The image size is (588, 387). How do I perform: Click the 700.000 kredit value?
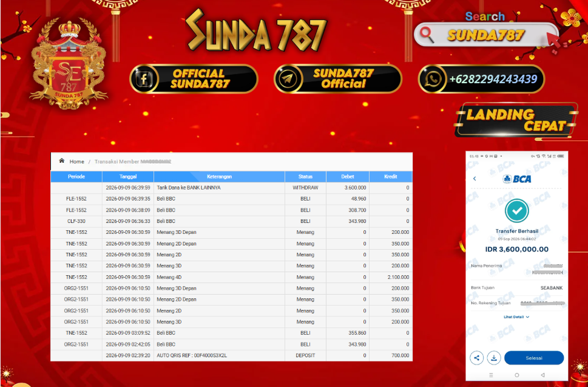tap(400, 355)
